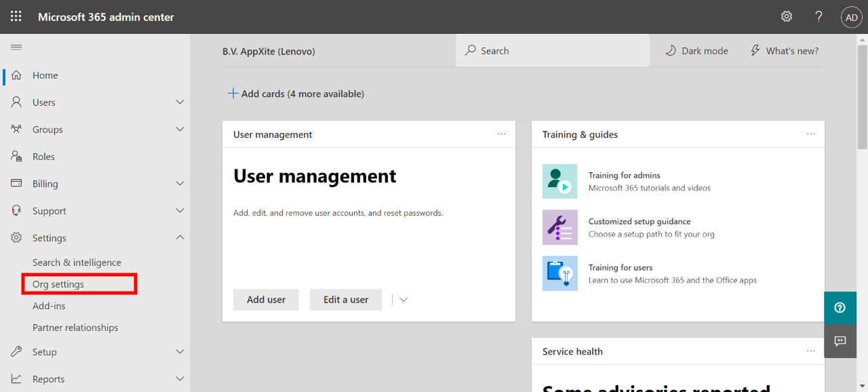
Task: Expand the Groups navigation chevron
Action: point(180,130)
